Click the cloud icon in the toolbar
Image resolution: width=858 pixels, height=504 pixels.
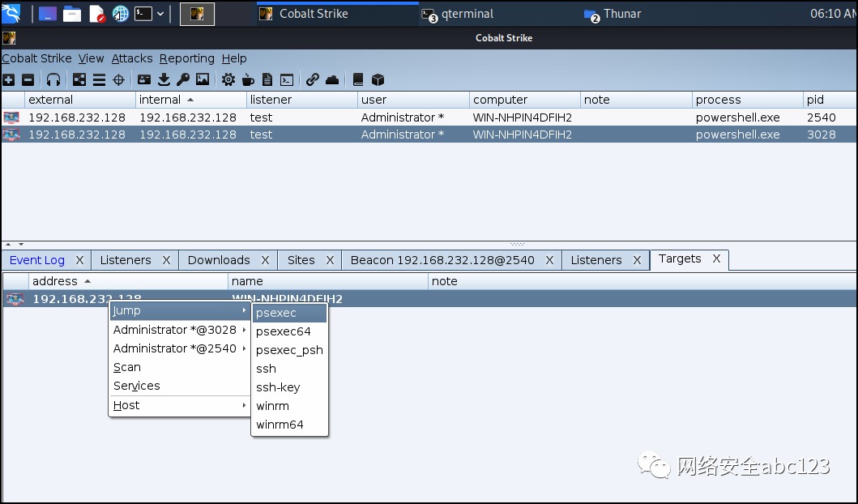tap(332, 79)
